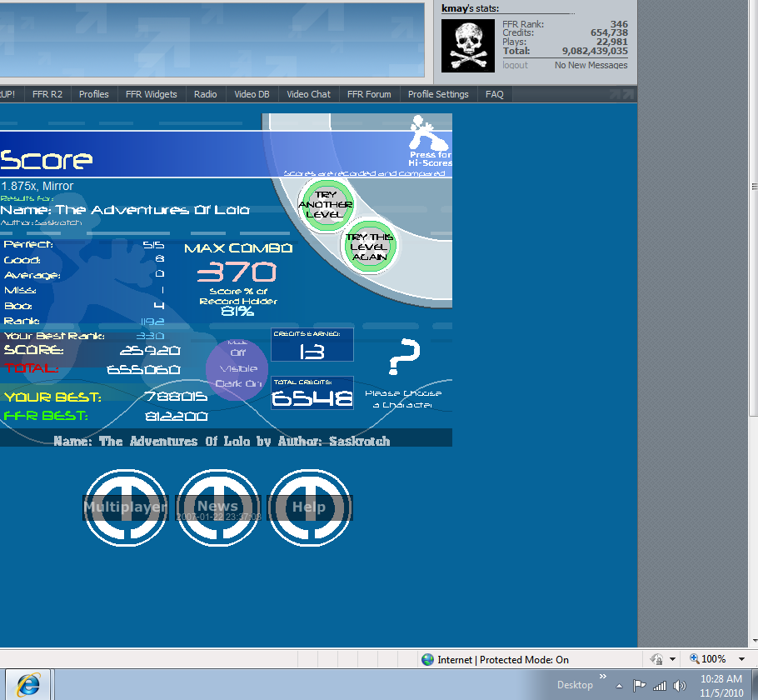Open the Multiplayer circle button
Image resolution: width=758 pixels, height=700 pixels.
tap(125, 507)
